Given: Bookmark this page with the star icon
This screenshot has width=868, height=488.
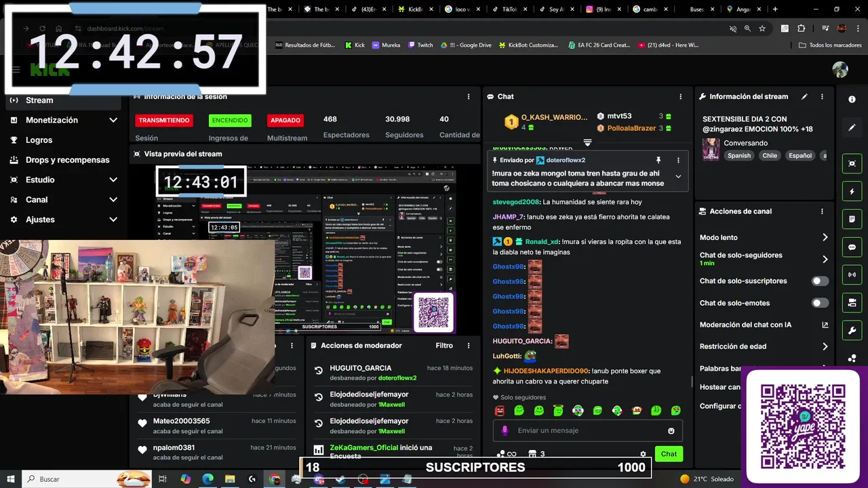Looking at the screenshot, I should pyautogui.click(x=762, y=28).
